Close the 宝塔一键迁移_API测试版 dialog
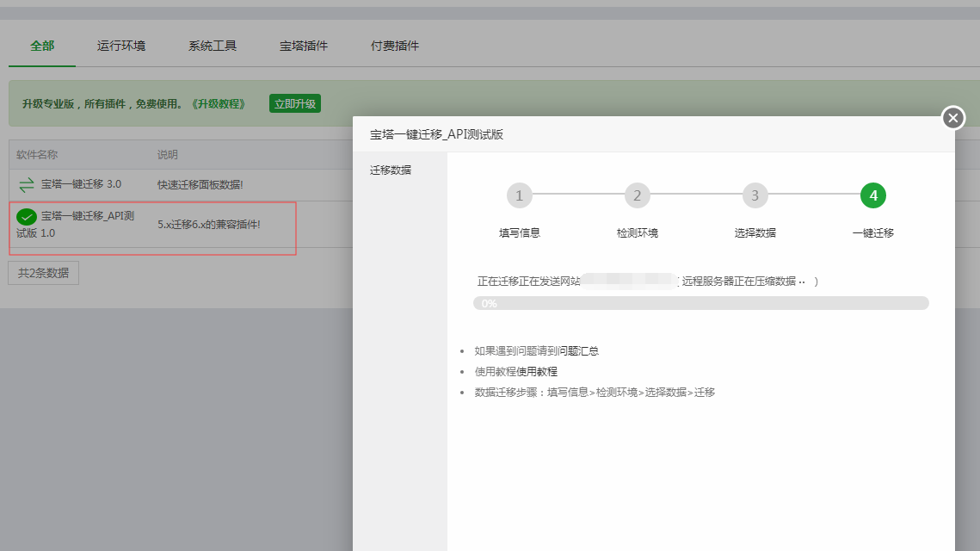 pos(953,118)
